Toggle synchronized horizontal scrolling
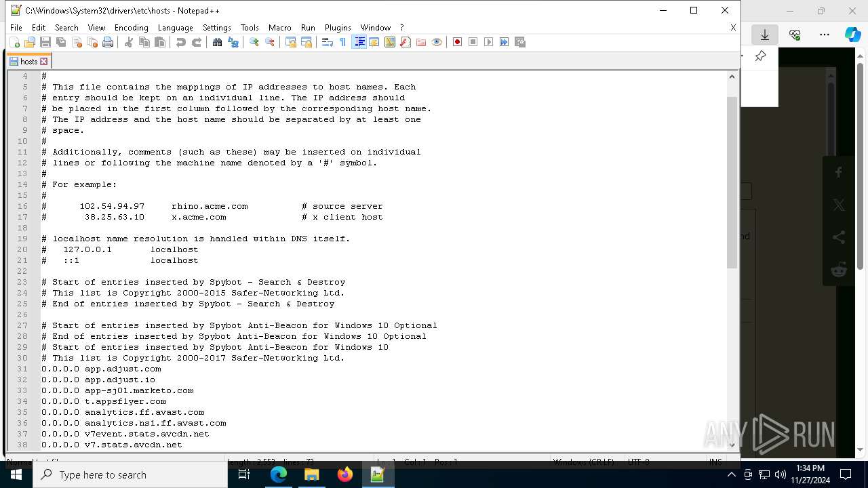This screenshot has width=868, height=488. coord(307,42)
